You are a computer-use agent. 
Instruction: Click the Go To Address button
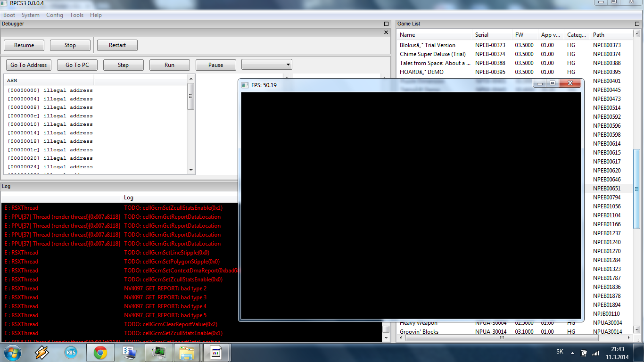29,65
